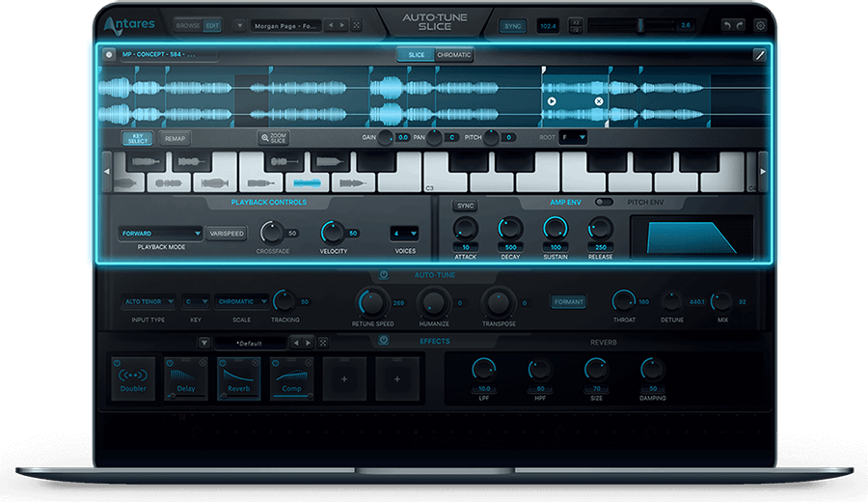Play the selected slice preview
The width and height of the screenshot is (868, 502).
552,101
